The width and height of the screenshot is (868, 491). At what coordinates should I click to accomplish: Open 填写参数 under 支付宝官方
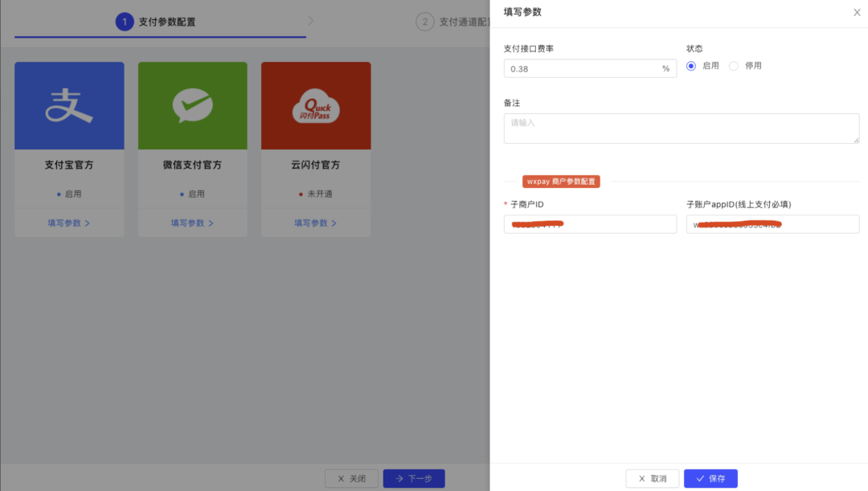click(69, 223)
